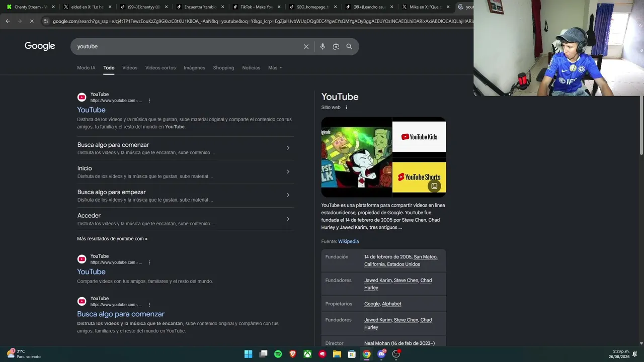This screenshot has width=644, height=362.
Task: Switch to Google Chrome in the taskbar
Action: point(367,354)
